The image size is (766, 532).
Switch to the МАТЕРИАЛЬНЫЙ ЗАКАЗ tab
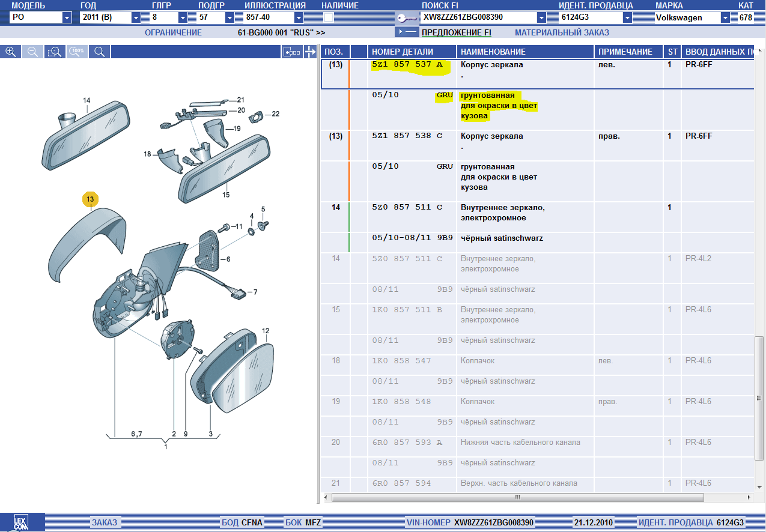(562, 32)
